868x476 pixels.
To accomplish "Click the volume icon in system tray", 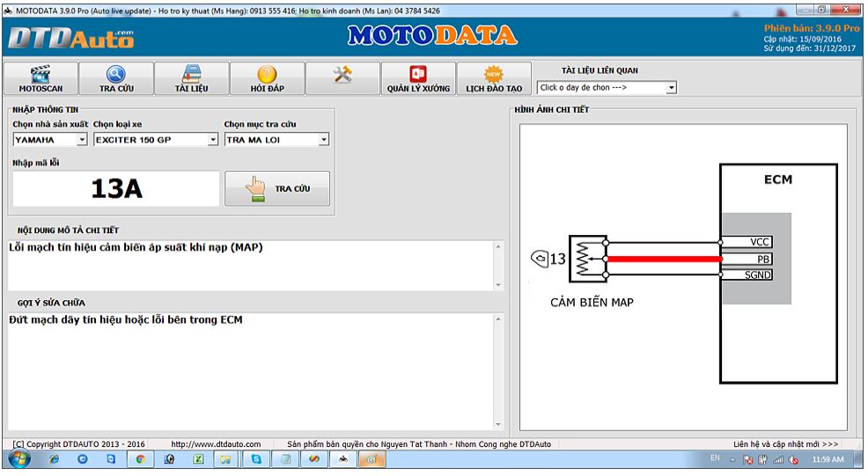I will point(793,459).
